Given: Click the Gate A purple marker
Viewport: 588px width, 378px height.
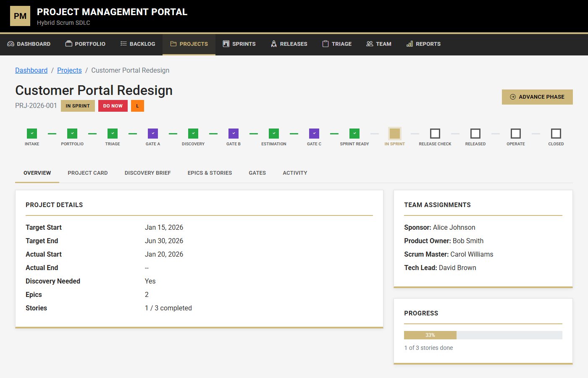Looking at the screenshot, I should (153, 134).
